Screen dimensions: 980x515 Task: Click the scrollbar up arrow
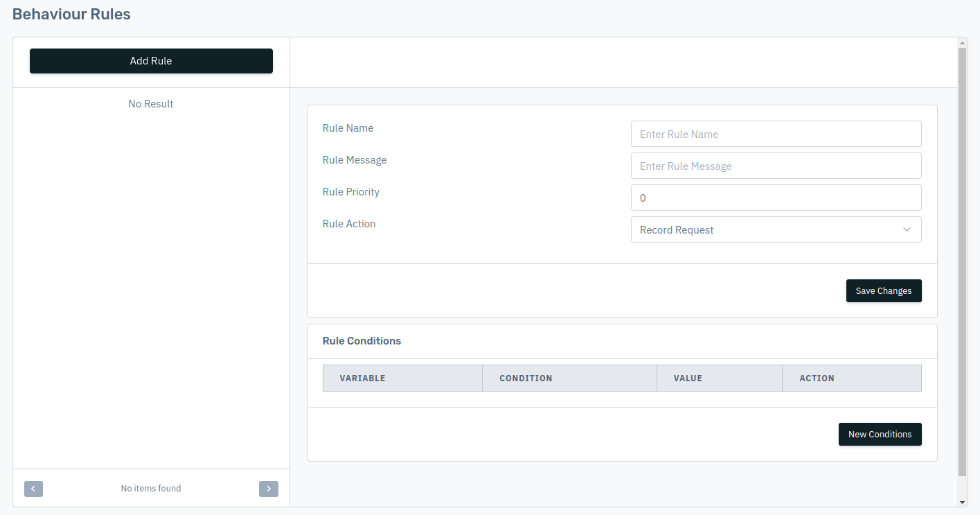[x=963, y=42]
